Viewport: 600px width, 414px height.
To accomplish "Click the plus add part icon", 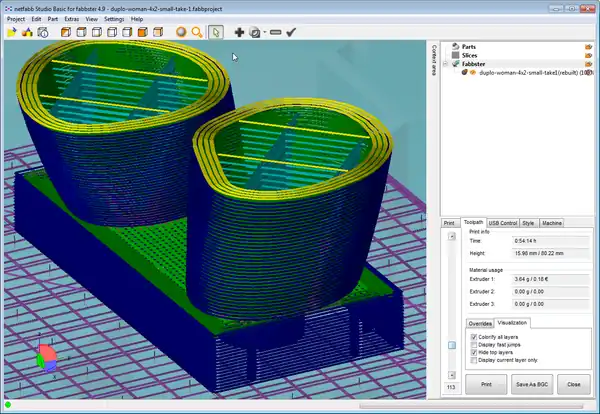I will tap(239, 32).
